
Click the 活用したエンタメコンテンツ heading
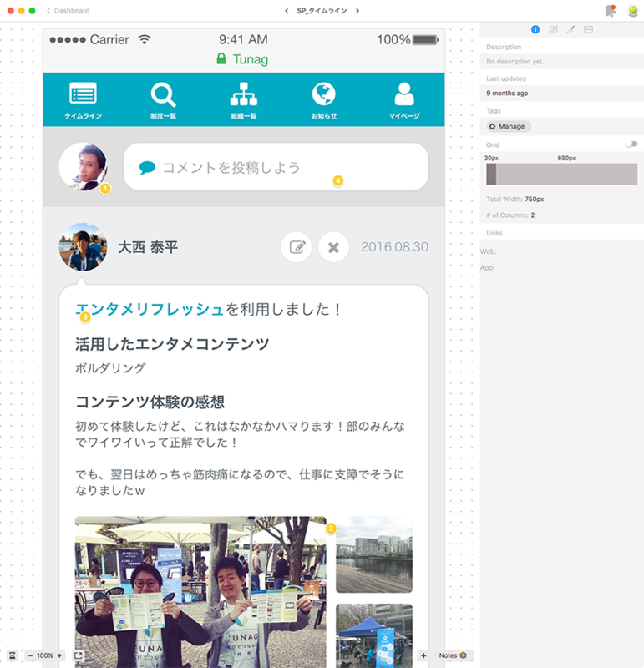(x=172, y=344)
